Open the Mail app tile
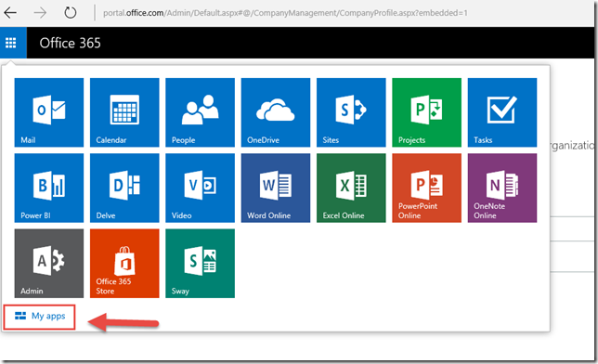The height and width of the screenshot is (364, 598). [49, 112]
